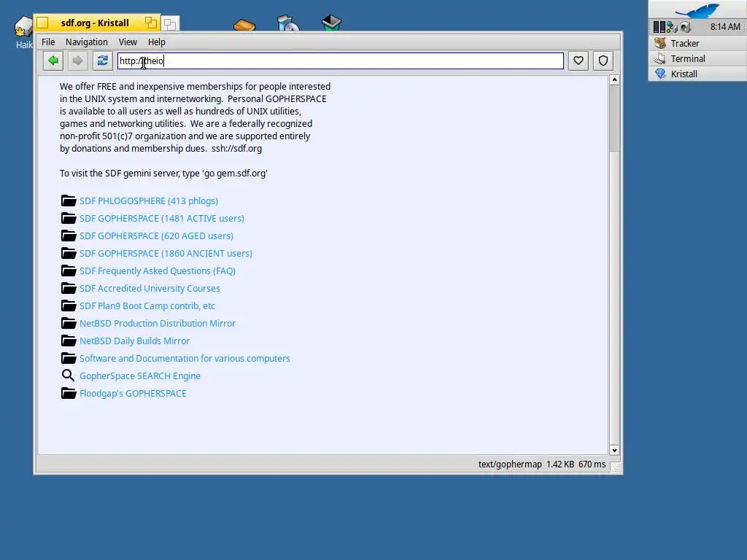Go back with the green arrow button
747x560 pixels.
53,61
